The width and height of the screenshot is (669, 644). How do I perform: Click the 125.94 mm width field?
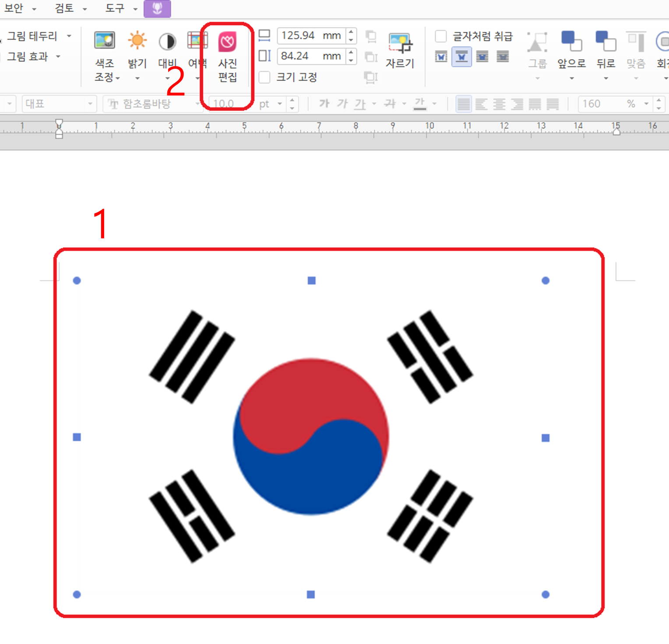coord(311,36)
